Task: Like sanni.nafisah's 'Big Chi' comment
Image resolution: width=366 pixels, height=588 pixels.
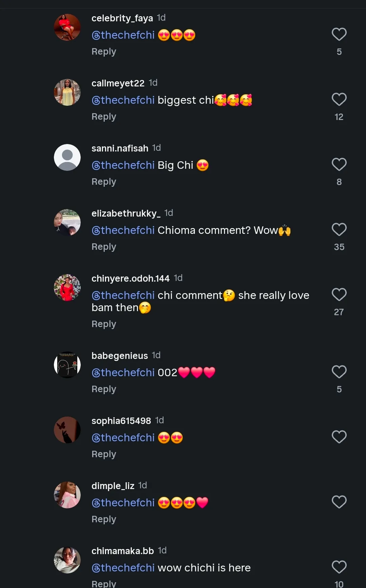Action: [339, 164]
